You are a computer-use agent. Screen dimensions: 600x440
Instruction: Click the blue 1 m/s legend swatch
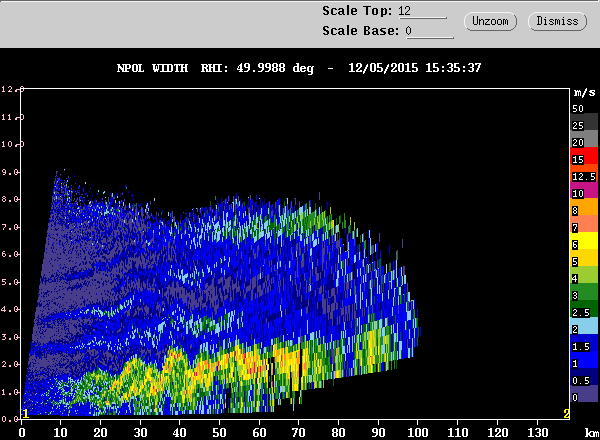(584, 360)
